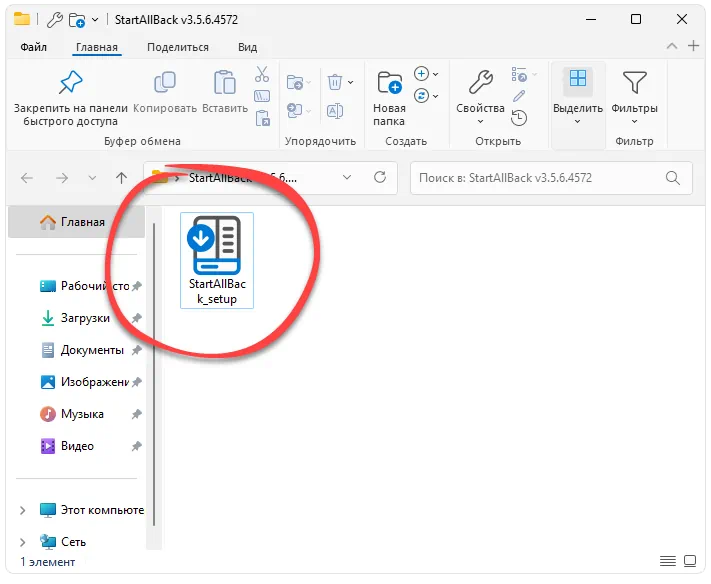This screenshot has height=584, width=711.
Task: Click new folder icon in title bar
Action: point(77,20)
